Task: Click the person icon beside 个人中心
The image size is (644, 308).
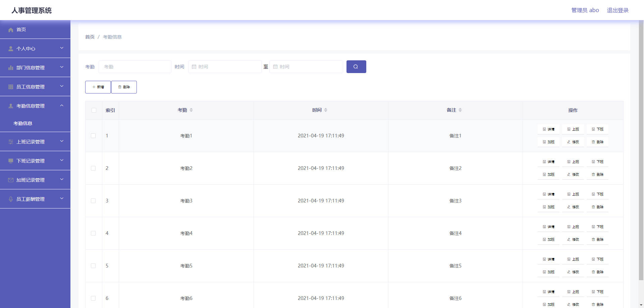Action: pos(11,49)
